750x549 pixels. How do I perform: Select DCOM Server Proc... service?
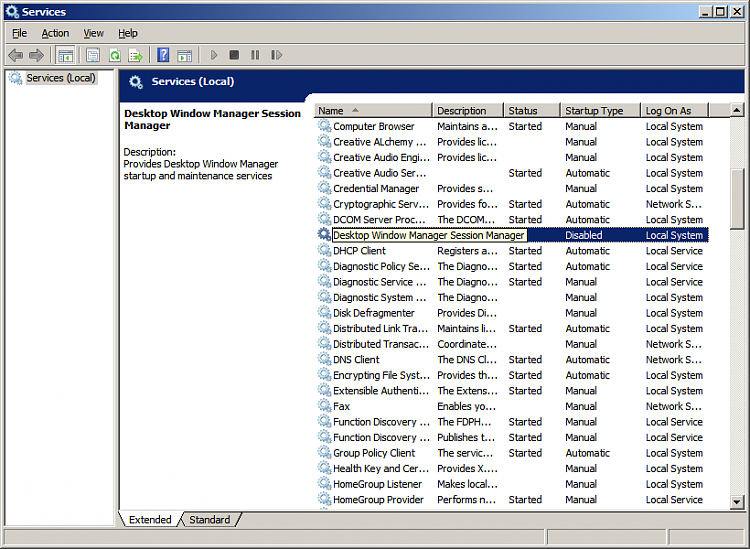(512, 220)
